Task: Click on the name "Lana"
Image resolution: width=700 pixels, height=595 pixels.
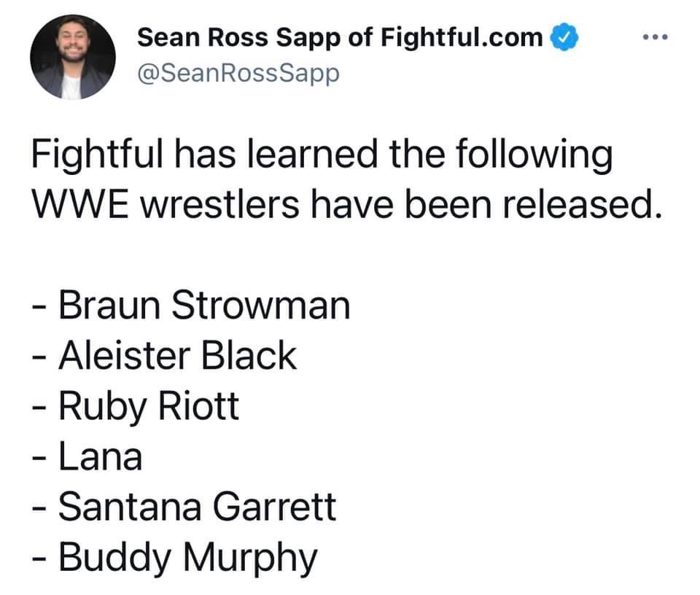Action: [100, 457]
